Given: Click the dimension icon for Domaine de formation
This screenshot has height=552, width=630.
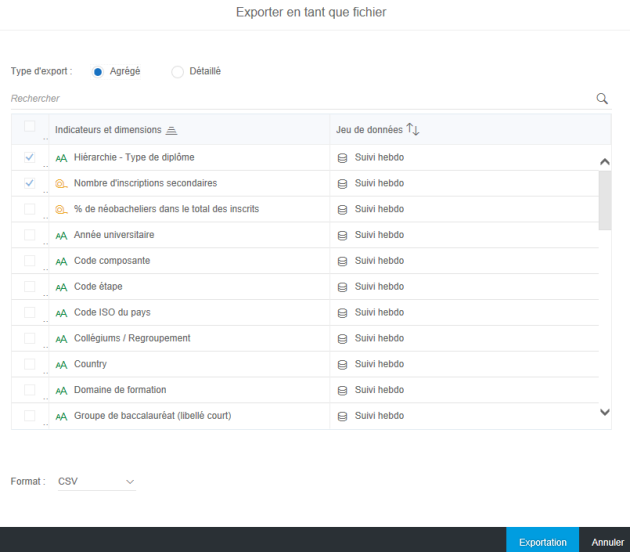Looking at the screenshot, I should coord(61,390).
